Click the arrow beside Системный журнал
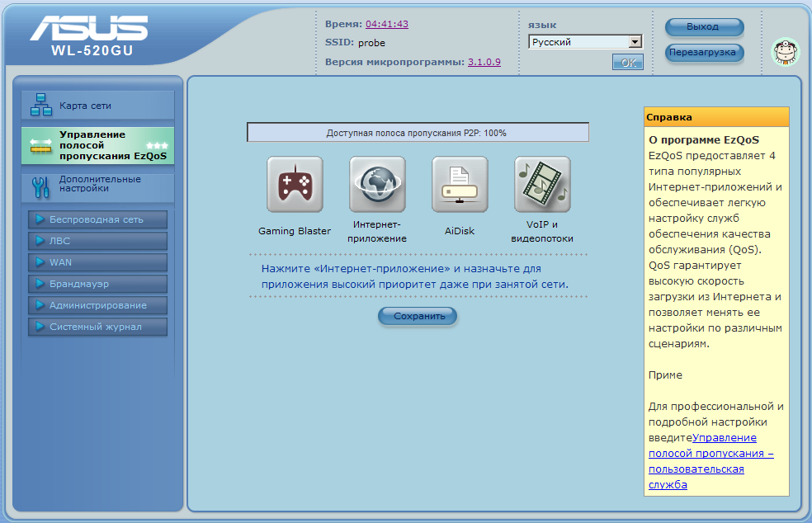The width and height of the screenshot is (812, 523). pyautogui.click(x=40, y=326)
